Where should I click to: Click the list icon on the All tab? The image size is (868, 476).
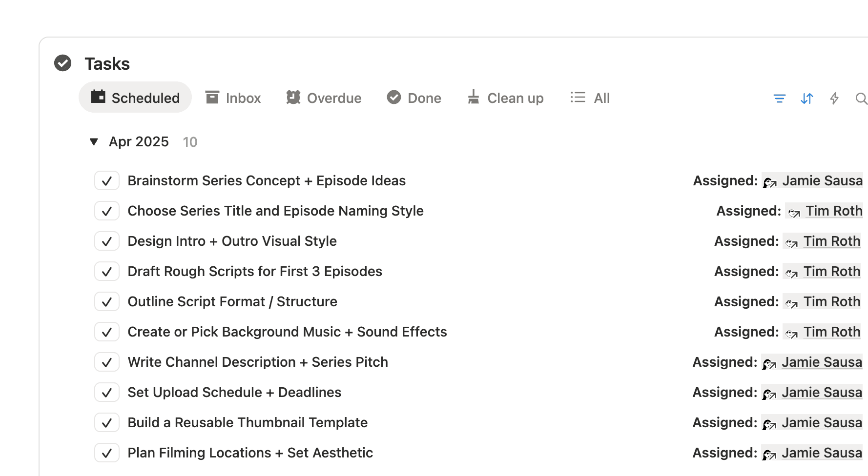click(578, 98)
